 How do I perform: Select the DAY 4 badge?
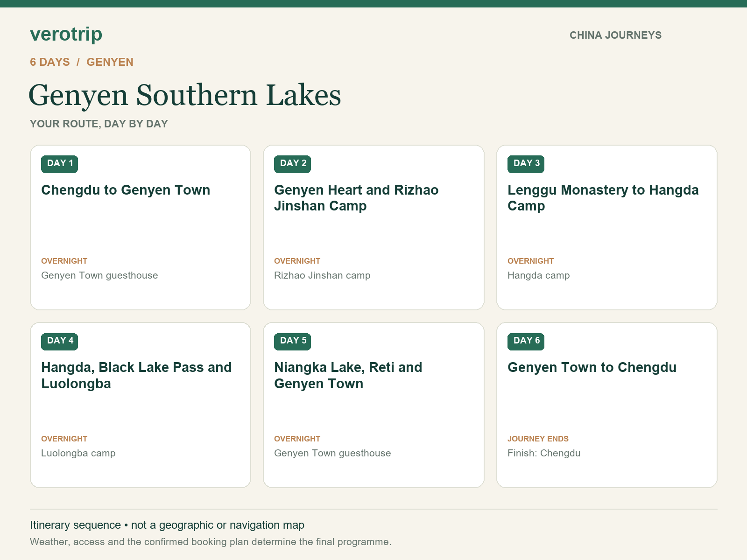click(x=60, y=341)
